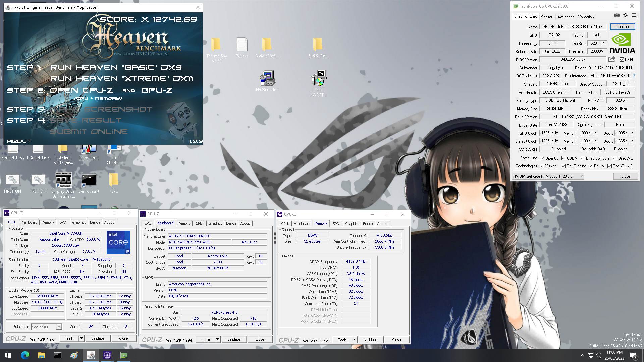
Task: Select the HPET_ON batch file icon
Action: (13, 184)
